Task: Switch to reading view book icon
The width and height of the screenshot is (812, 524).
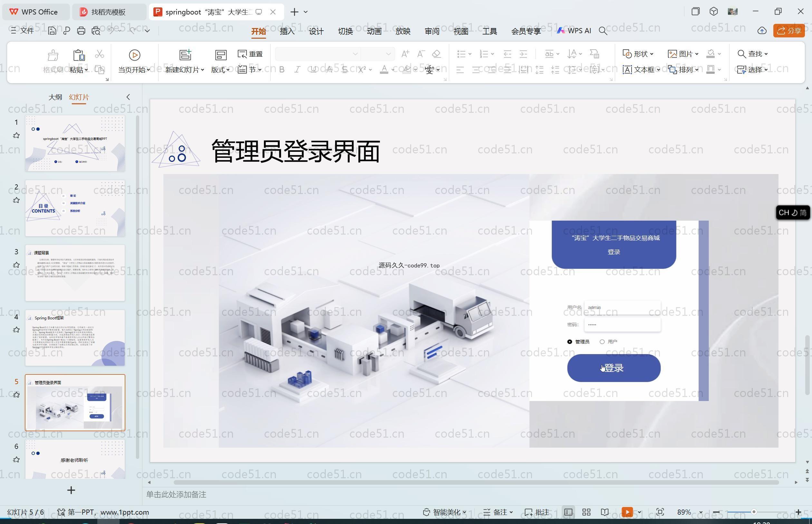Action: tap(604, 512)
